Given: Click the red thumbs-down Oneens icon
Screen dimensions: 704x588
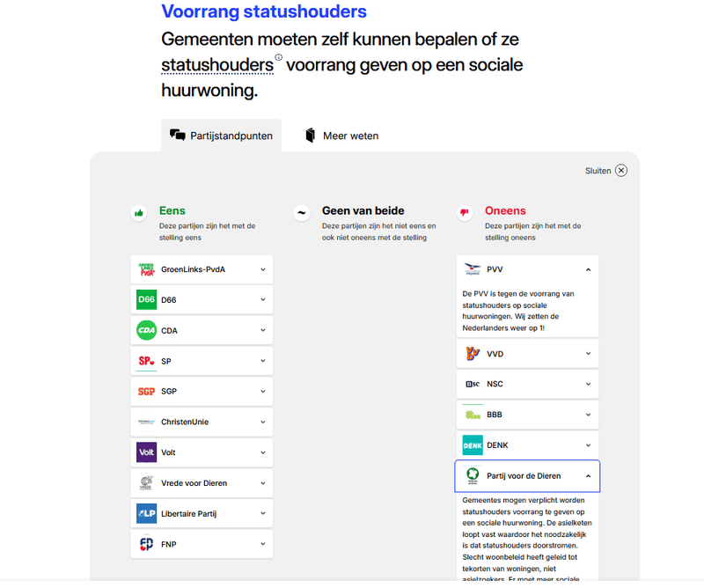Looking at the screenshot, I should click(x=464, y=213).
